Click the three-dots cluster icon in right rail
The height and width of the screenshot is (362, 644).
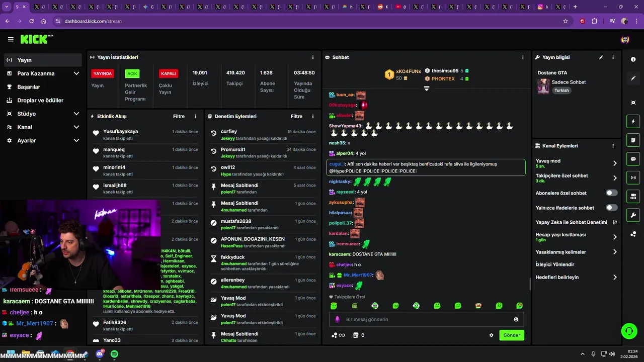click(x=633, y=234)
